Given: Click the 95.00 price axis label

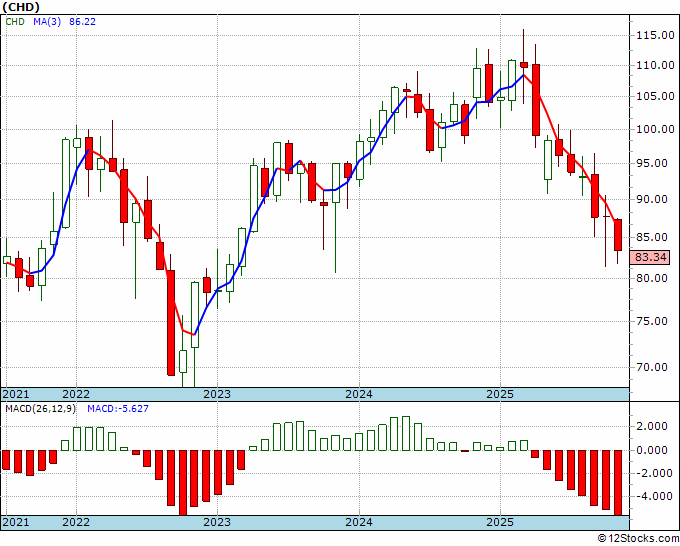Looking at the screenshot, I should pos(652,163).
